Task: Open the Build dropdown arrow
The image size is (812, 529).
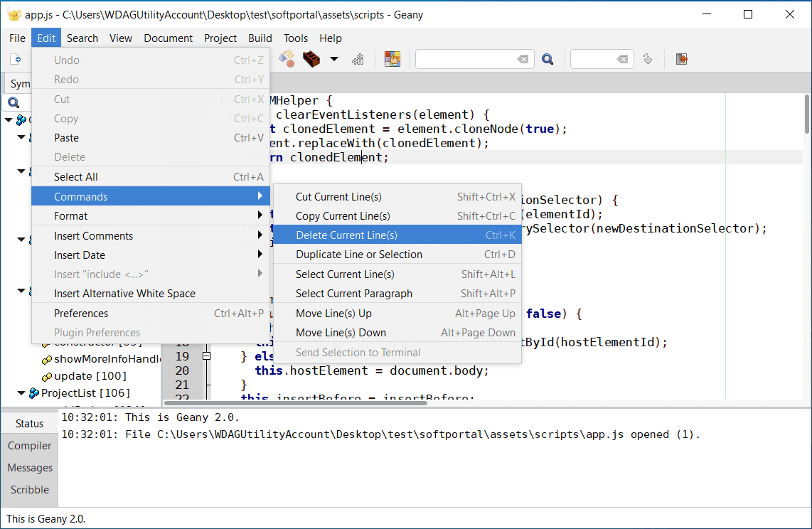Action: 334,59
